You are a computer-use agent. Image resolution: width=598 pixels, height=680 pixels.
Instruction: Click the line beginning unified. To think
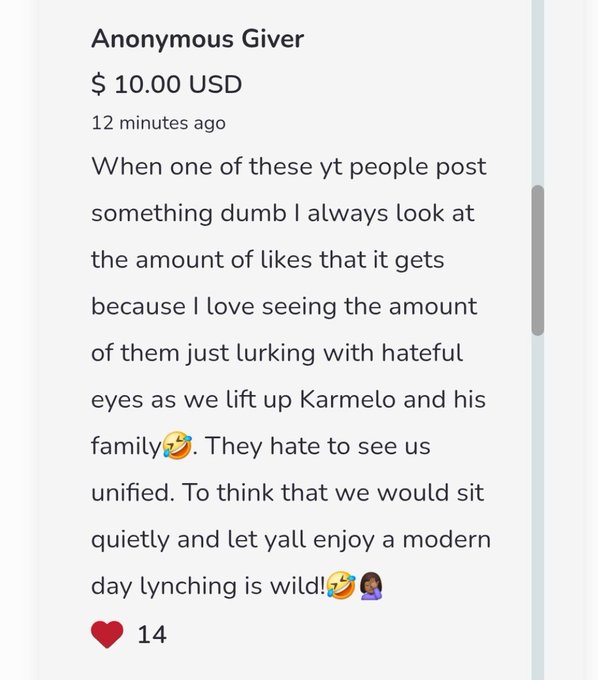point(287,493)
